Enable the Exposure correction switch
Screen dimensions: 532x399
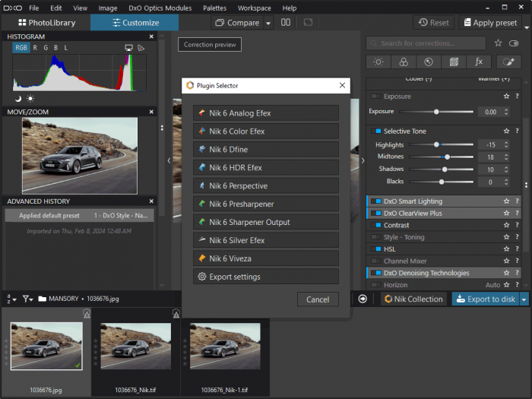376,97
